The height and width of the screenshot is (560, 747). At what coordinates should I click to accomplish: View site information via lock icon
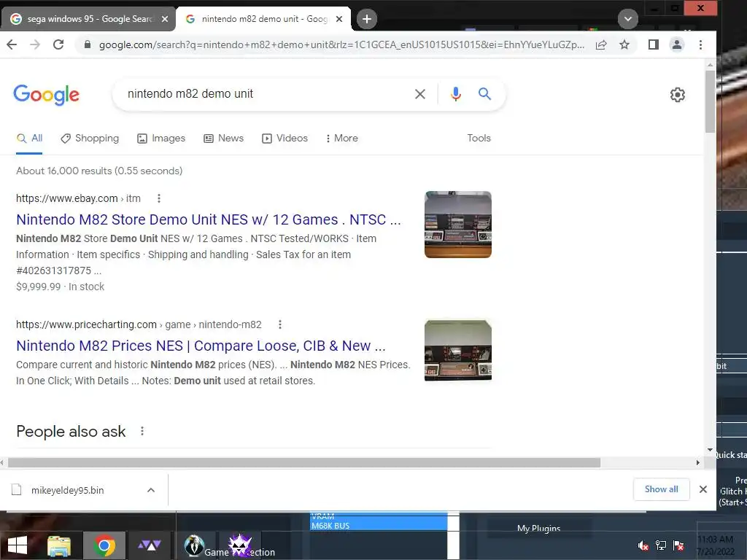88,44
